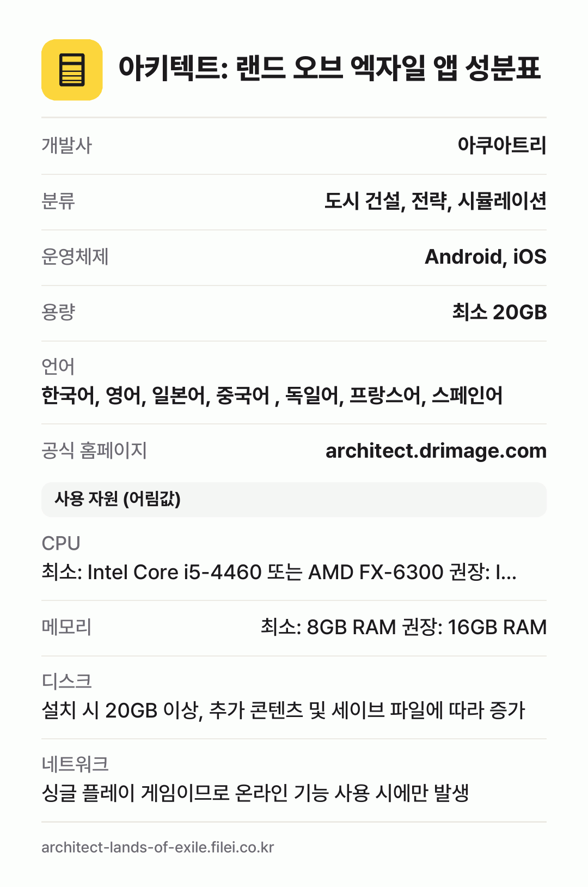The height and width of the screenshot is (887, 588).
Task: Select the '분류' label
Action: [58, 202]
